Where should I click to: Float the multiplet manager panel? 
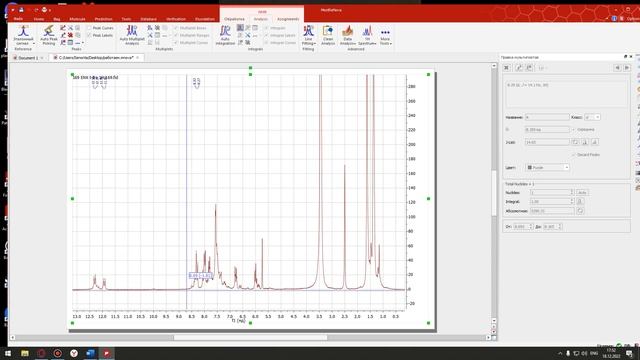coord(625,57)
